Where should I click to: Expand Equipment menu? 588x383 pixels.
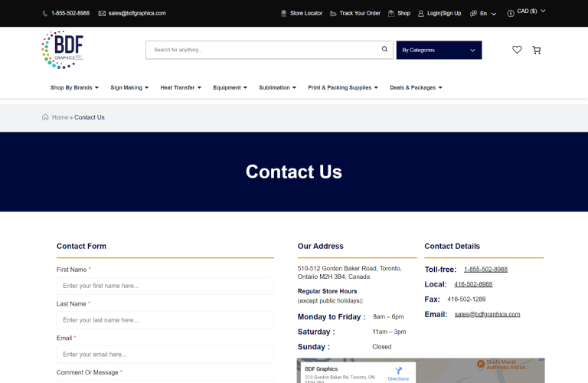(230, 88)
